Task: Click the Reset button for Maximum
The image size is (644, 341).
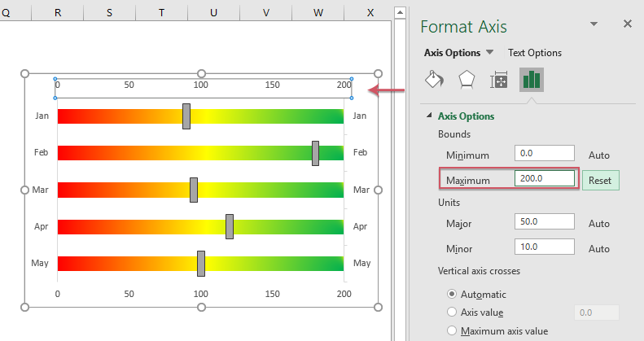Action: click(x=600, y=180)
